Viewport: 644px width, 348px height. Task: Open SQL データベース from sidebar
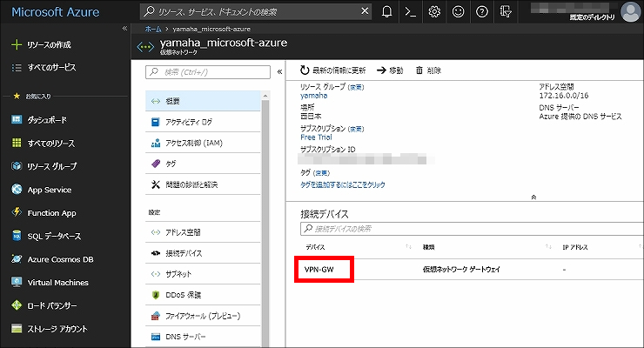tap(46, 236)
